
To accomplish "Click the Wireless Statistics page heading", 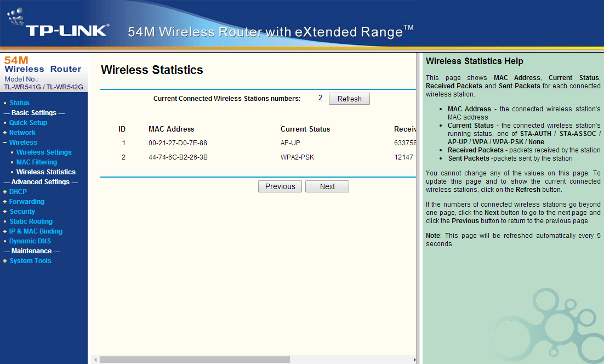I will pyautogui.click(x=152, y=70).
